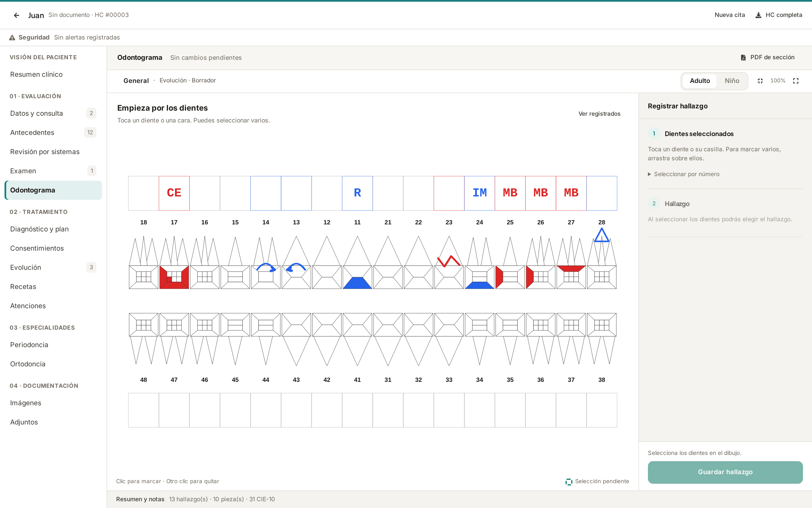Switch odontogram to Niño mode
Viewport: 812px width, 508px height.
(732, 81)
